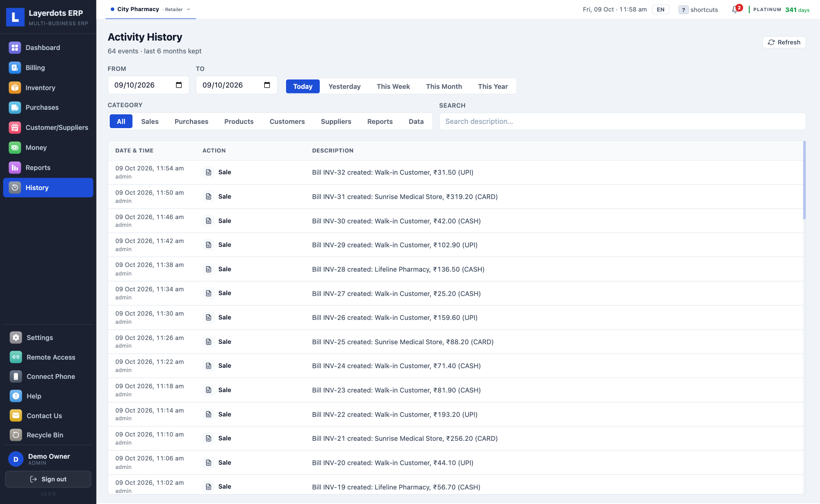Open the History menu item
Screen dimensions: 820x504
[x=48, y=188]
